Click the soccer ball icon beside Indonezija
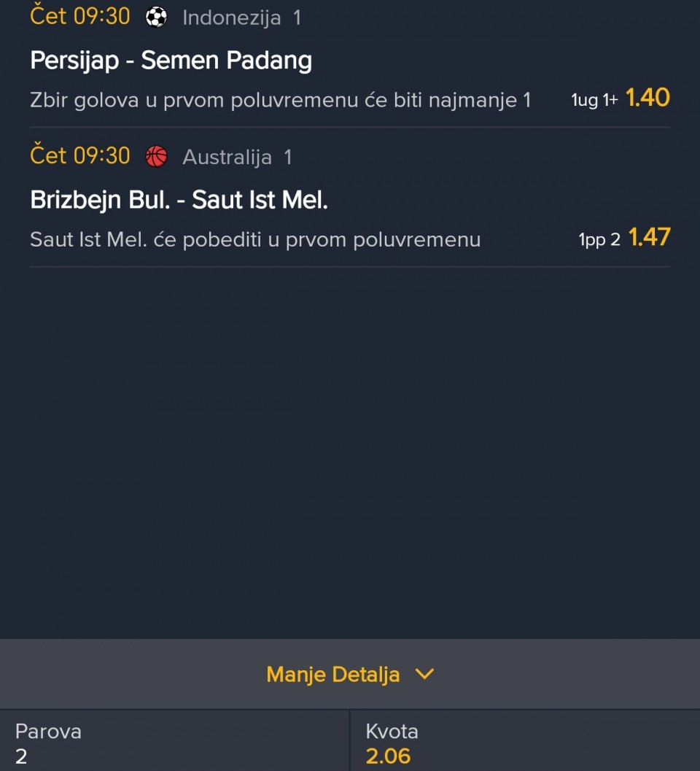The height and width of the screenshot is (771, 700). coord(156,17)
